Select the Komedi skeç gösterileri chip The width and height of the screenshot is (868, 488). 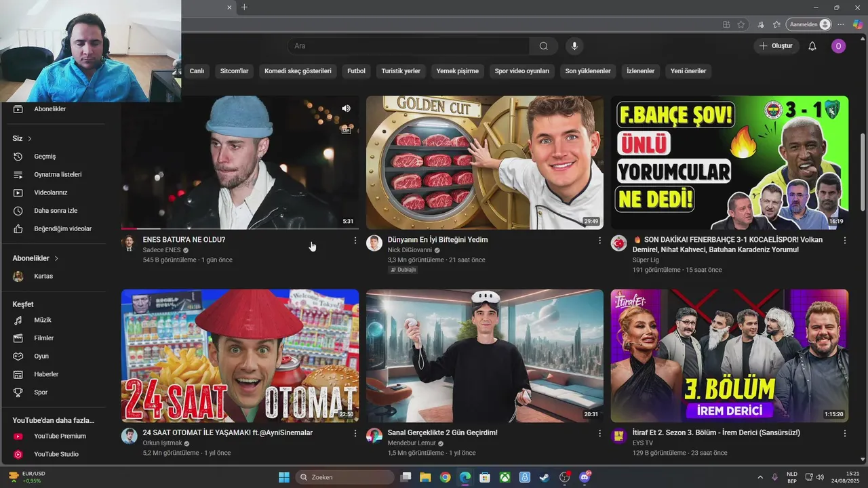click(298, 71)
